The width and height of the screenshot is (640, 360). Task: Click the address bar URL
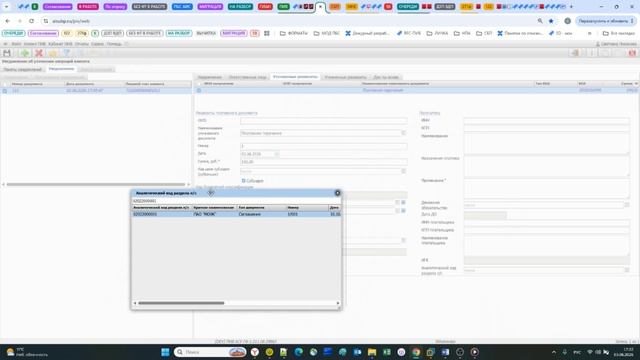71,21
